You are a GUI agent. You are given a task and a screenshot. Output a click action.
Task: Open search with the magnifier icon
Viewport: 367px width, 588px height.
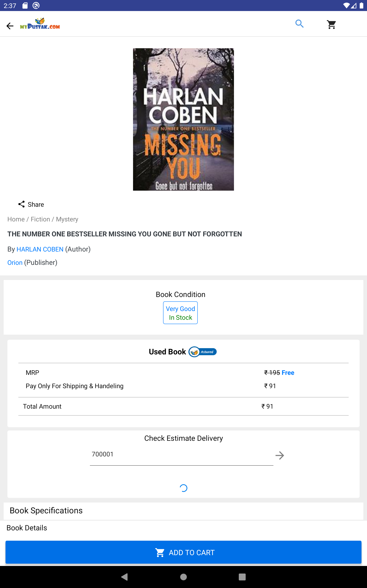coord(299,24)
